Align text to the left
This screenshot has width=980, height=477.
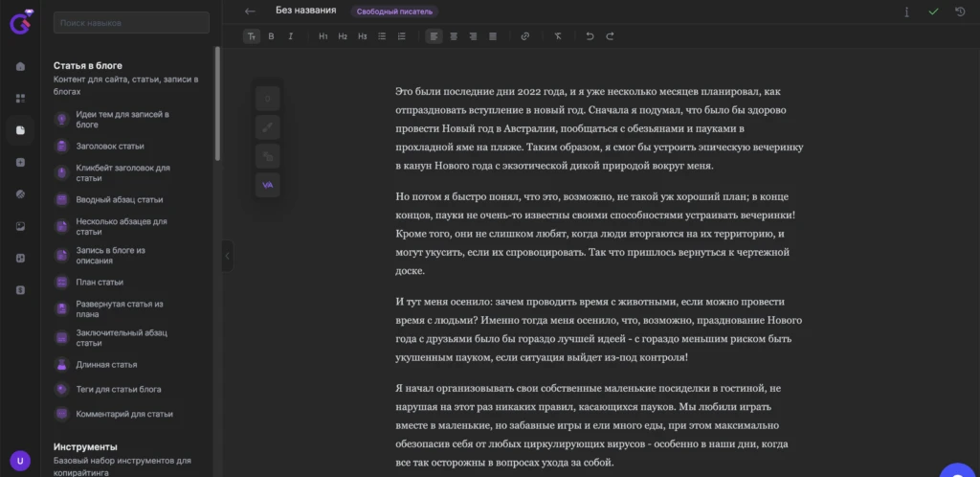[434, 36]
